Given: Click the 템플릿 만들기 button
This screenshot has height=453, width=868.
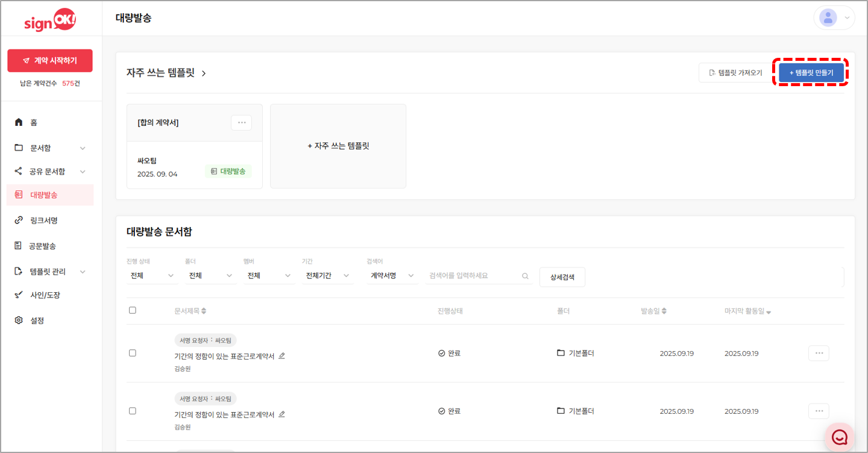Looking at the screenshot, I should point(811,72).
